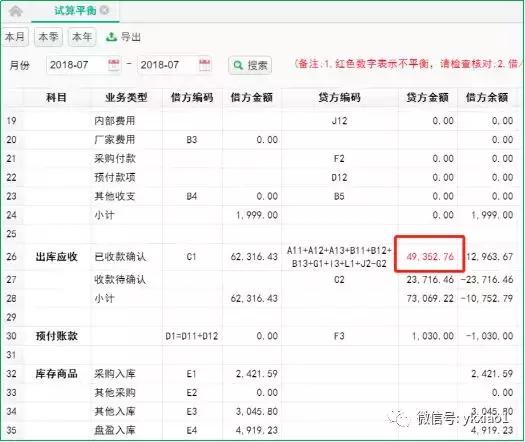Click the 科目 column header
Image resolution: width=525 pixels, height=442 pixels.
click(x=56, y=97)
